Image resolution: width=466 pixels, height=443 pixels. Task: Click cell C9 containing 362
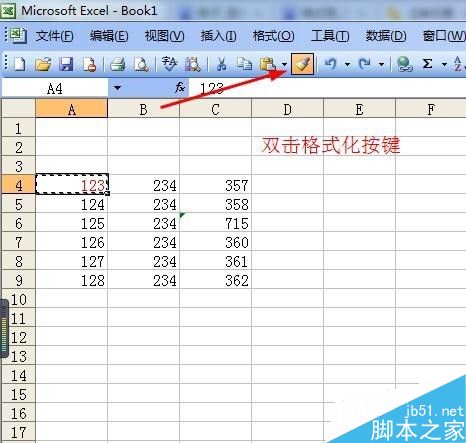(x=216, y=280)
